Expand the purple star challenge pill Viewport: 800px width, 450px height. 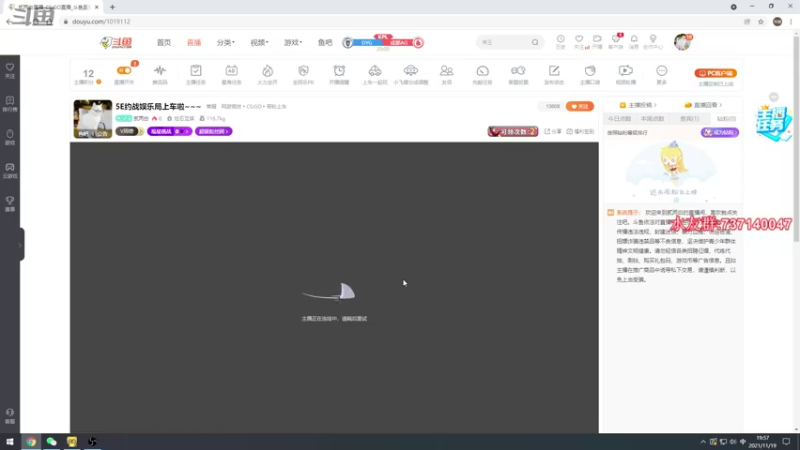169,131
